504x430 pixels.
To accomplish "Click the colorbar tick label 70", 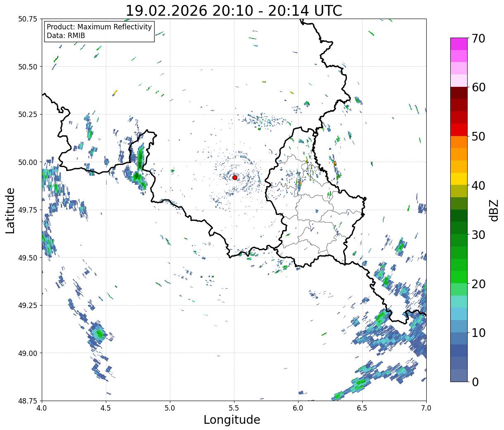I will click(x=479, y=38).
